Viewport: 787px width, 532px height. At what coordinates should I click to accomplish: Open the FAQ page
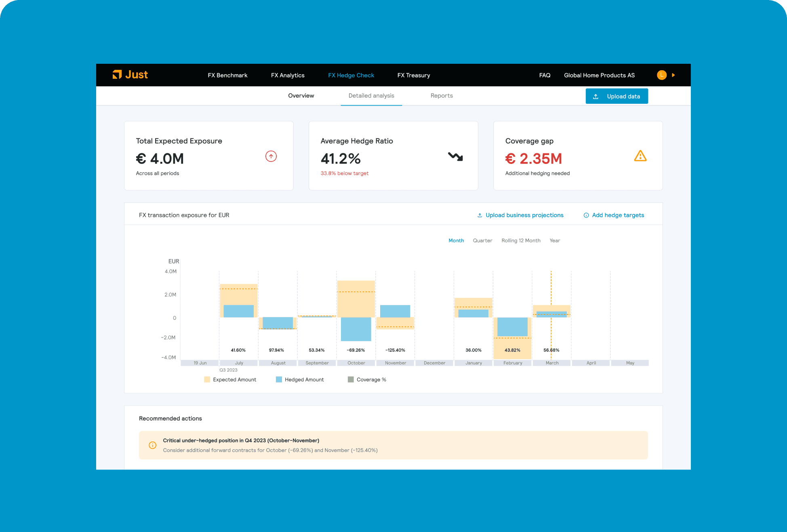click(545, 75)
